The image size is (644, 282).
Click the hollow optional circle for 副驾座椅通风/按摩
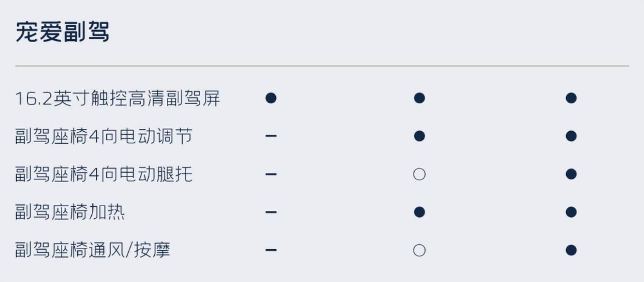[419, 250]
